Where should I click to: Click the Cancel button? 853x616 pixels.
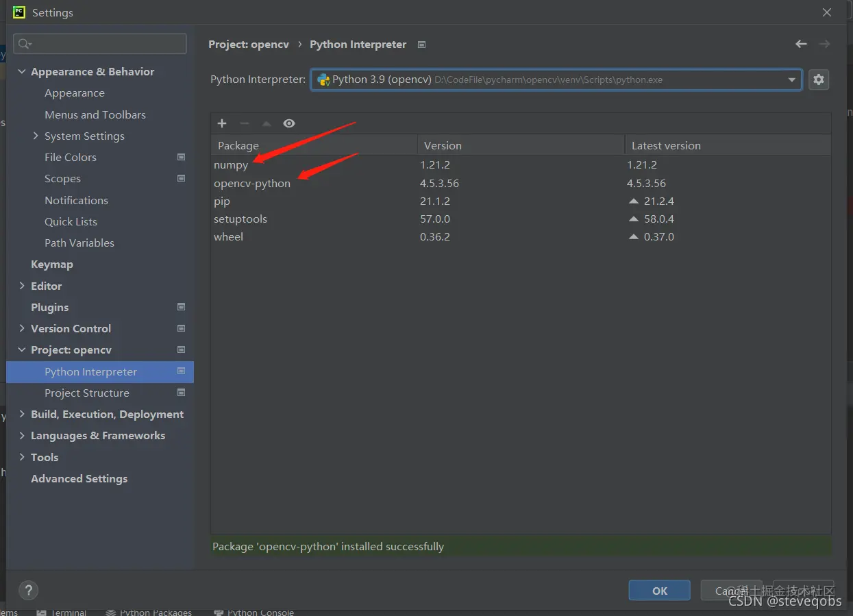(x=732, y=591)
